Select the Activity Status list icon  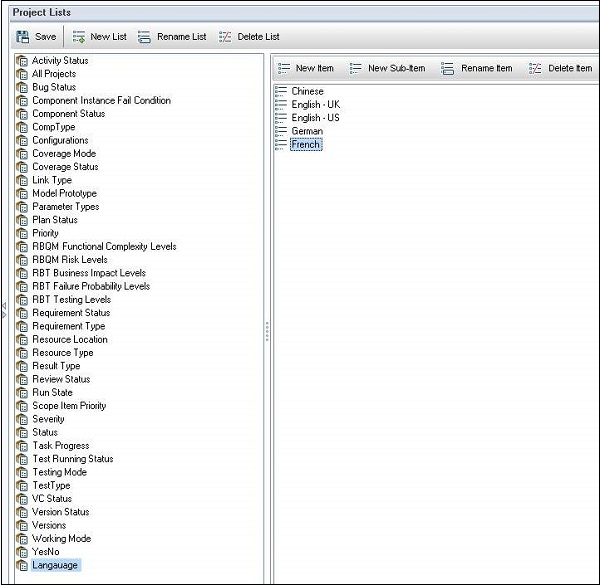click(x=22, y=61)
